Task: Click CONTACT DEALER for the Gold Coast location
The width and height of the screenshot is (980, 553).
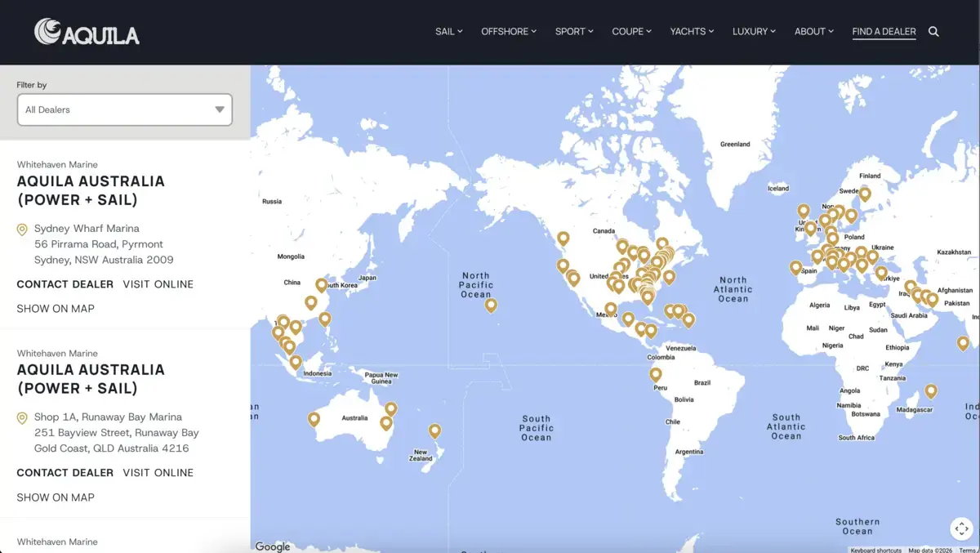Action: pos(65,473)
